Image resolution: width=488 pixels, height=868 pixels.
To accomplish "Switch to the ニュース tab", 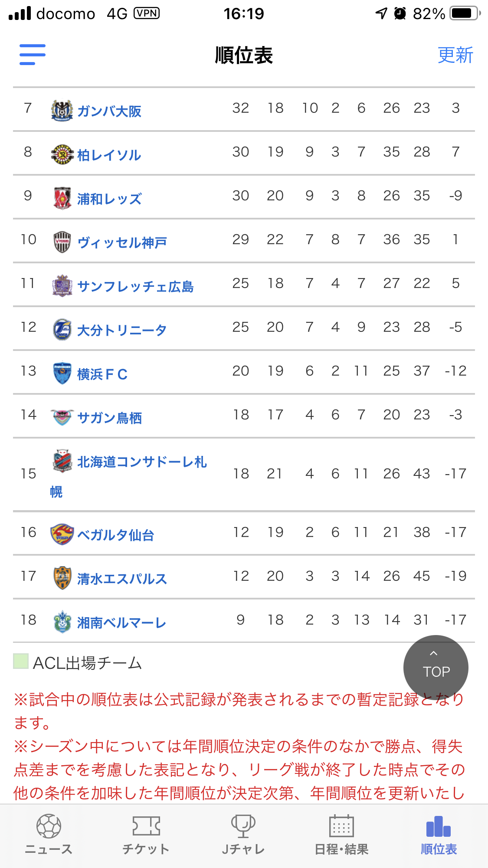I will [x=49, y=835].
